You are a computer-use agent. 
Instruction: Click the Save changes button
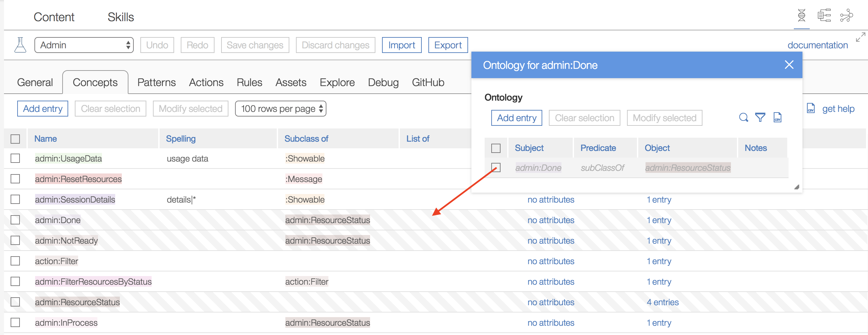point(255,45)
